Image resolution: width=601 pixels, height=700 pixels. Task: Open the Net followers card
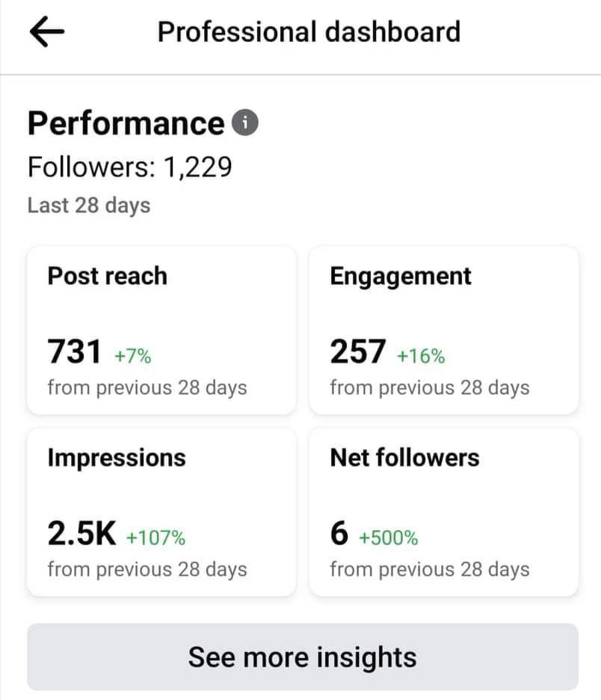444,512
